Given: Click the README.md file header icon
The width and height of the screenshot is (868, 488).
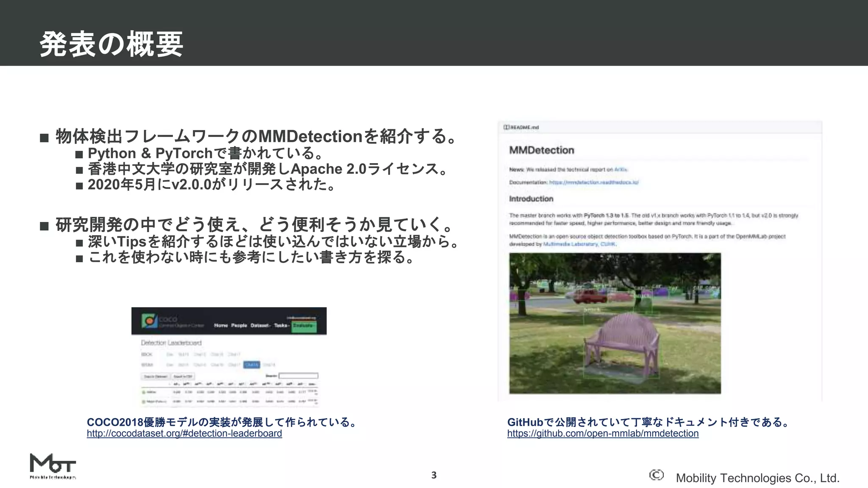Looking at the screenshot, I should point(506,127).
